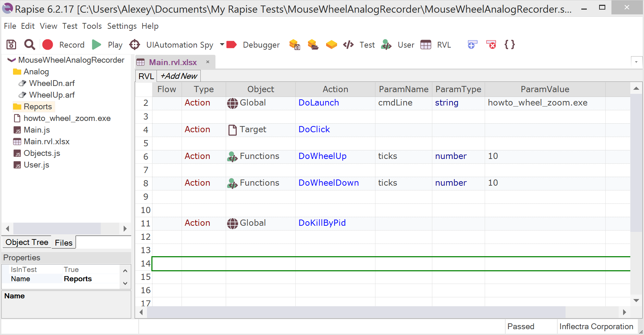Switch to the Object Tree tab

[27, 242]
